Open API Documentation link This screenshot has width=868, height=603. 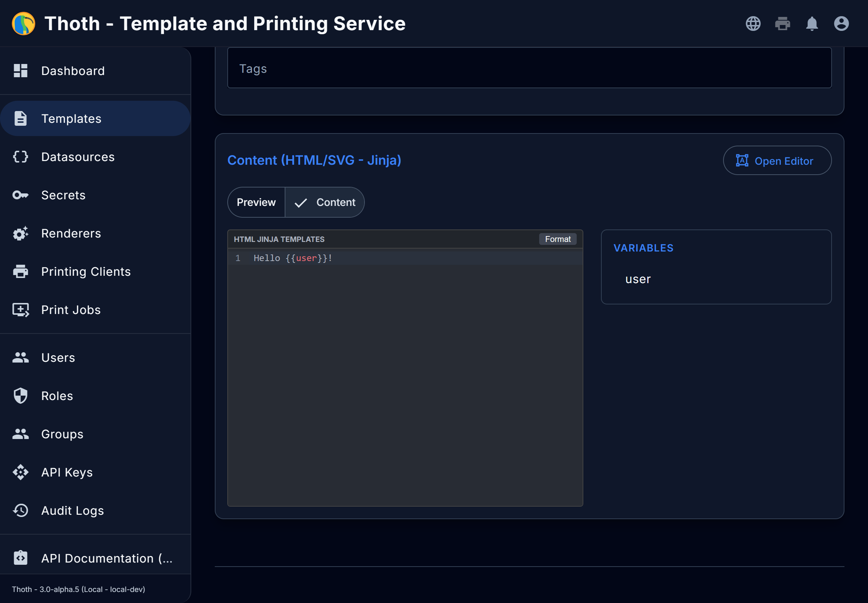(x=95, y=558)
